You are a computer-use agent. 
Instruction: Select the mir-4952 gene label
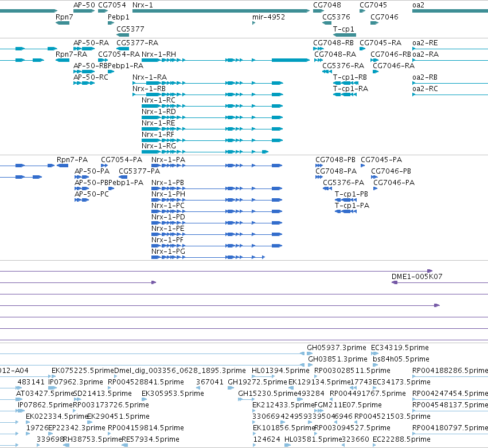pos(268,17)
